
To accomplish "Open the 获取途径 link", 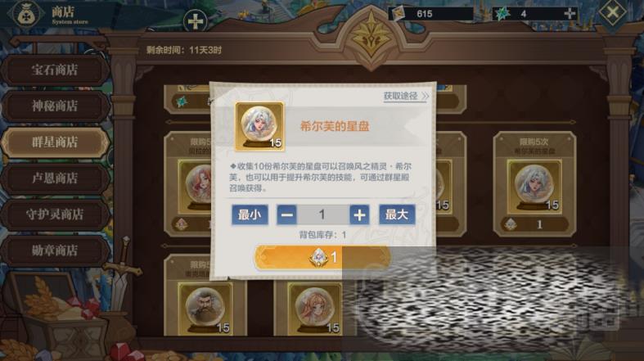I will 406,97.
